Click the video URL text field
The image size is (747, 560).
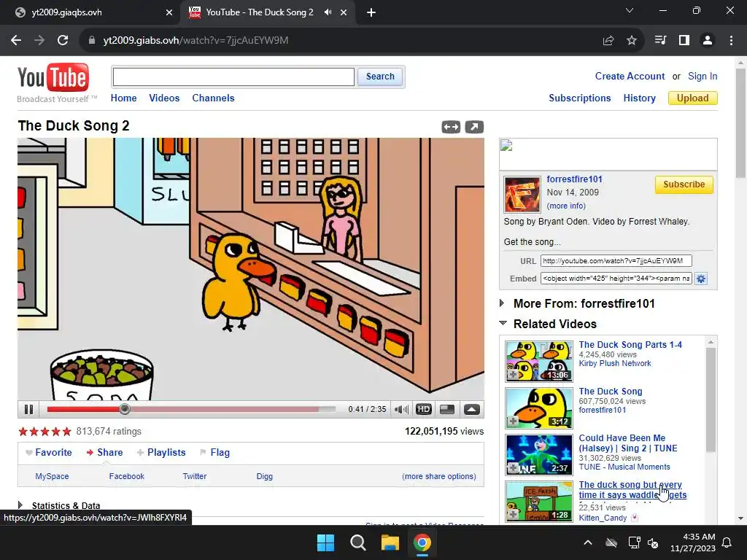616,261
